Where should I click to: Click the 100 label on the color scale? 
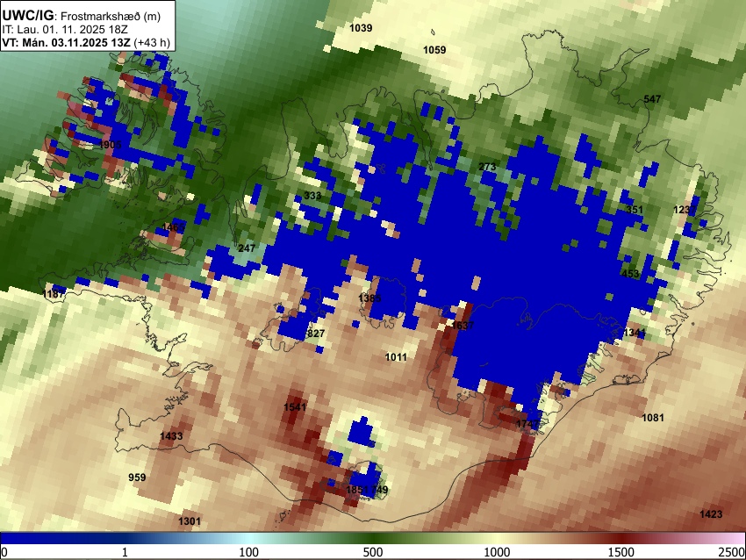click(249, 552)
